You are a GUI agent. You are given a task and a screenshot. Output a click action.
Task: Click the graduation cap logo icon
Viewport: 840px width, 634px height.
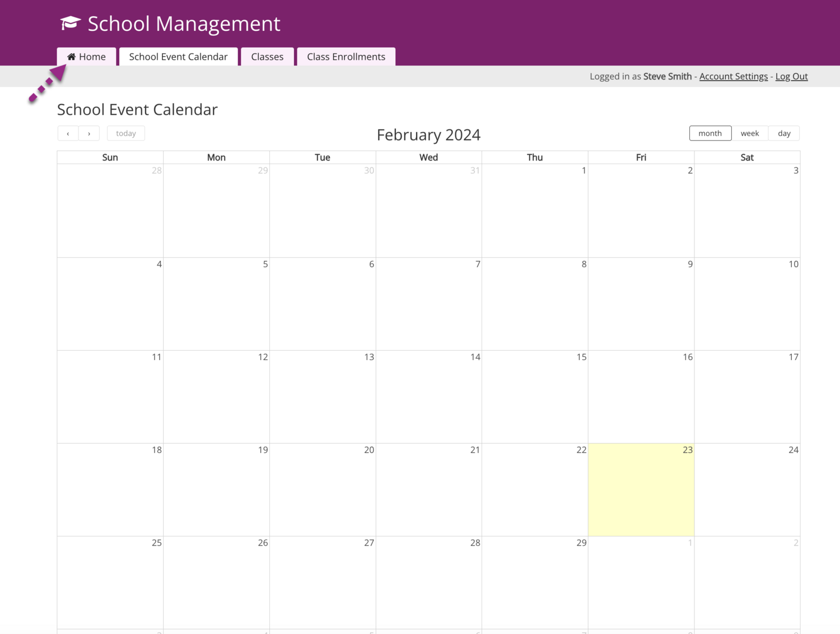point(71,23)
